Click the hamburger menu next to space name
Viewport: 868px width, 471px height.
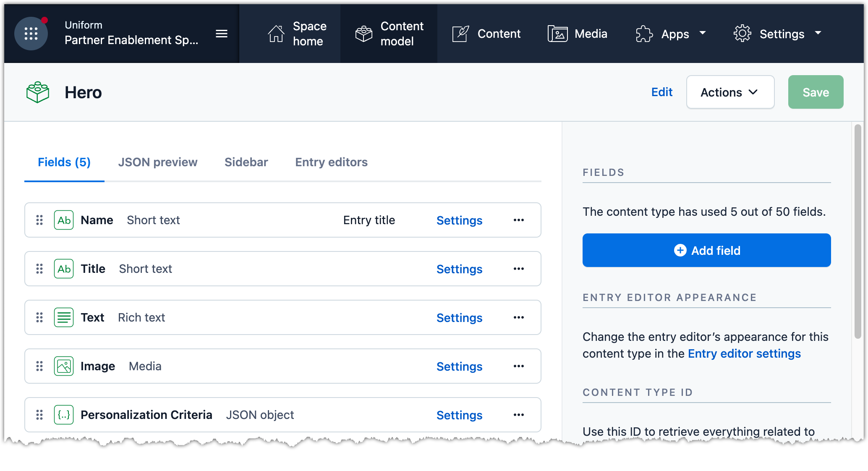pos(222,34)
